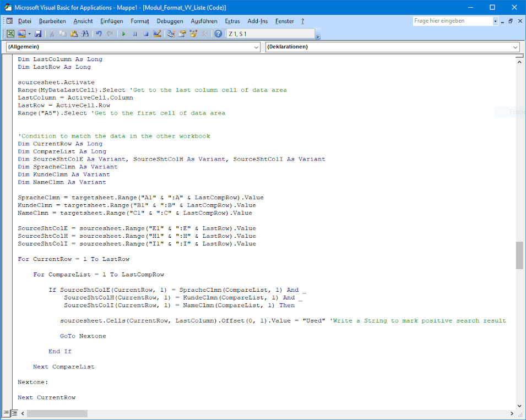Run the macro with the green play icon
The image size is (526, 420).
(x=123, y=34)
